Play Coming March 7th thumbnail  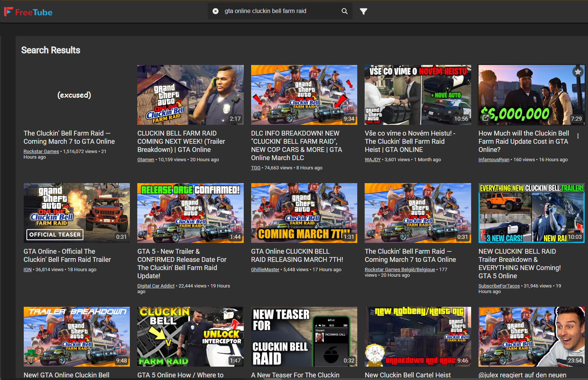point(304,213)
